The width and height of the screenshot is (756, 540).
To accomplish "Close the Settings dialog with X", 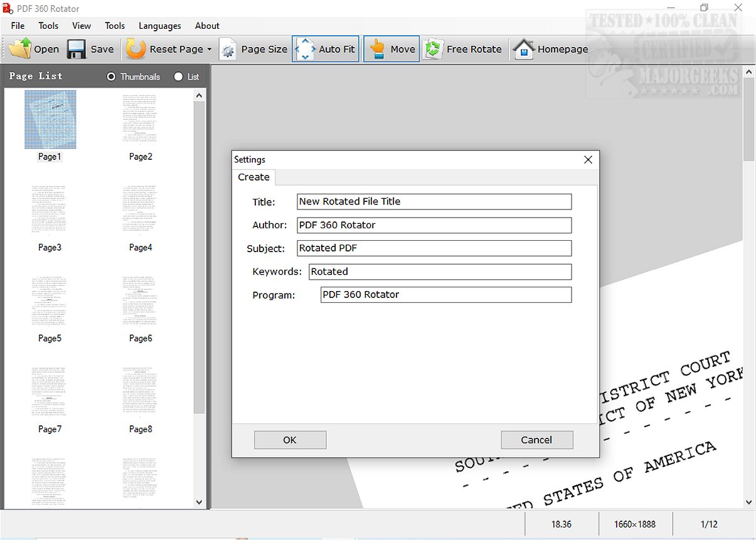I will (588, 160).
